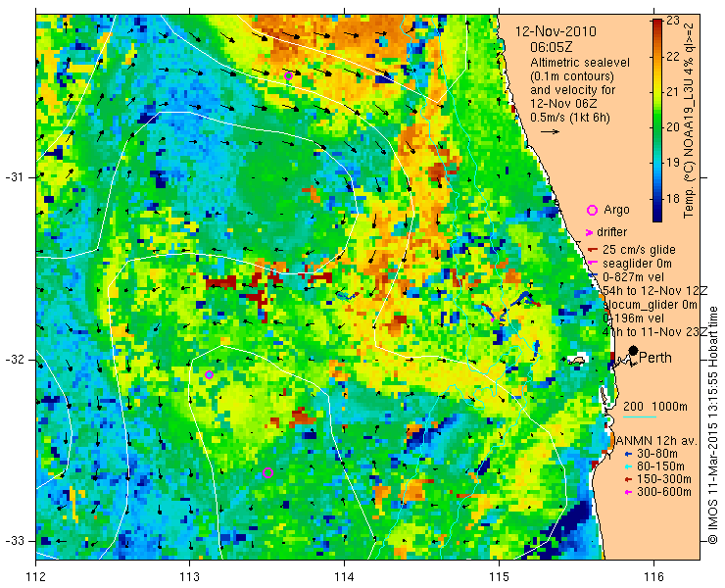Click the 'Perth' city label
This screenshot has height=588, width=725.
(655, 358)
